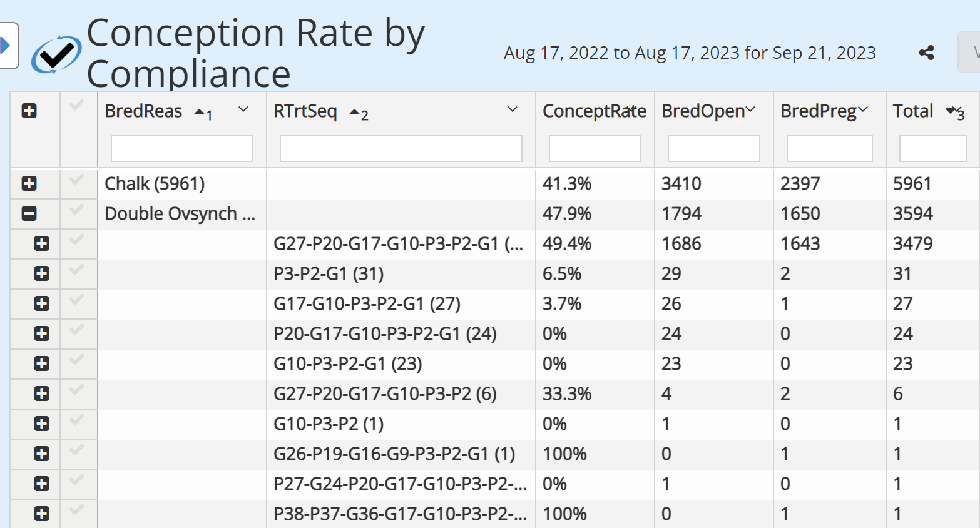980x528 pixels.
Task: Open the BredPreg column dropdown menu
Action: 863,111
